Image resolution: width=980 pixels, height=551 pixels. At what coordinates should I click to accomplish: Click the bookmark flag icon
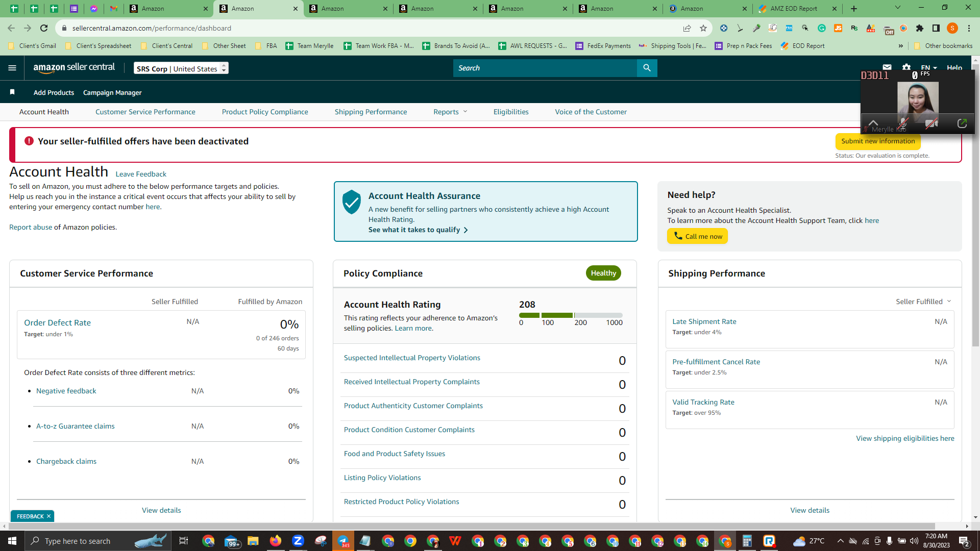coord(12,92)
